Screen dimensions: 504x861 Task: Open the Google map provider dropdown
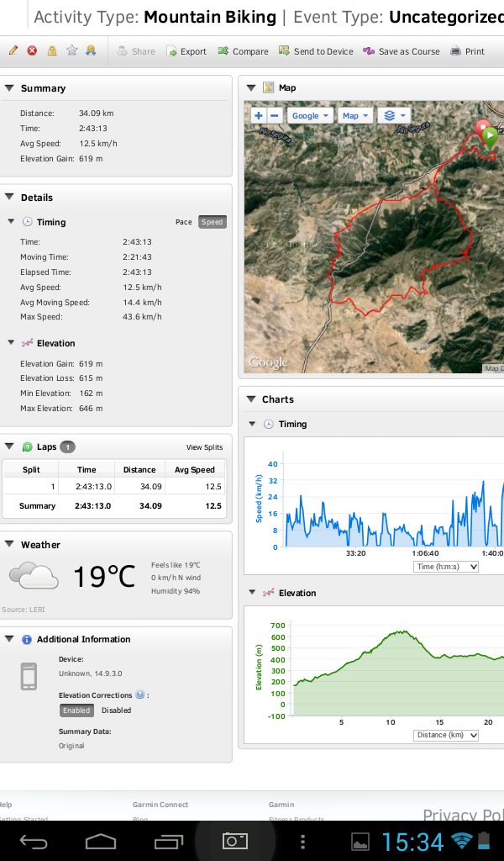click(311, 115)
